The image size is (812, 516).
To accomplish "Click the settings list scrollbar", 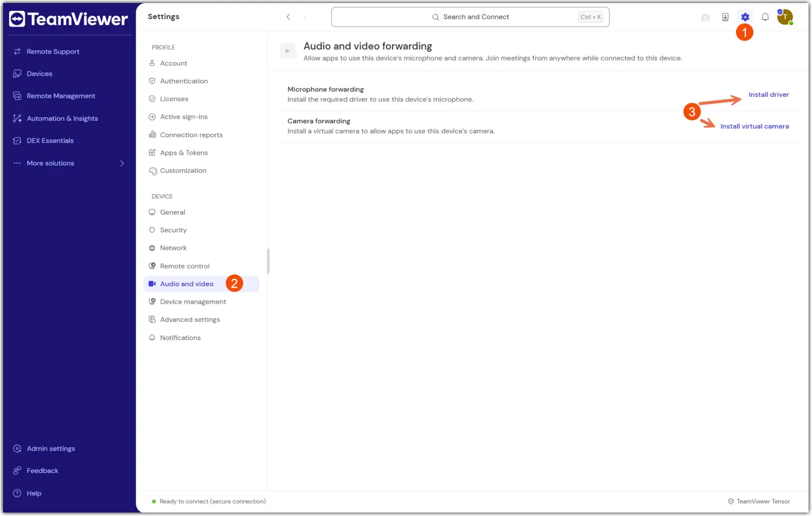I will (268, 261).
